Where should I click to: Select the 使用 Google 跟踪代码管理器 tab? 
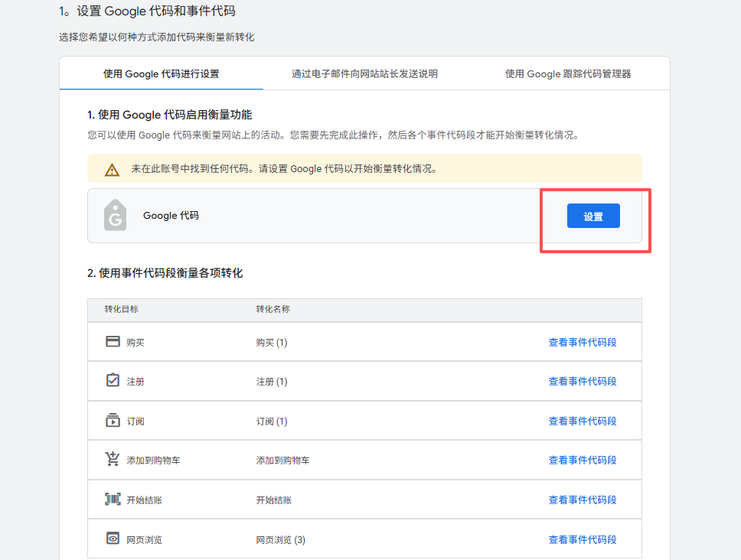click(568, 74)
